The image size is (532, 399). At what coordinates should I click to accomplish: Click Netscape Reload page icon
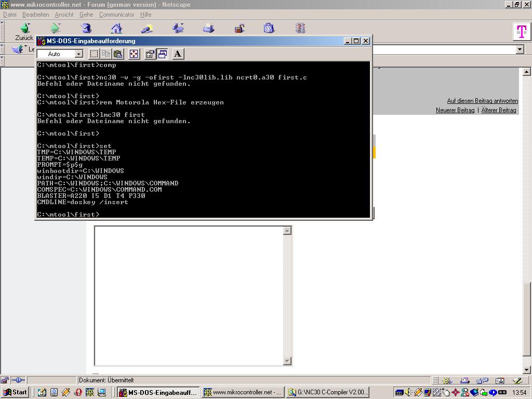coord(86,28)
